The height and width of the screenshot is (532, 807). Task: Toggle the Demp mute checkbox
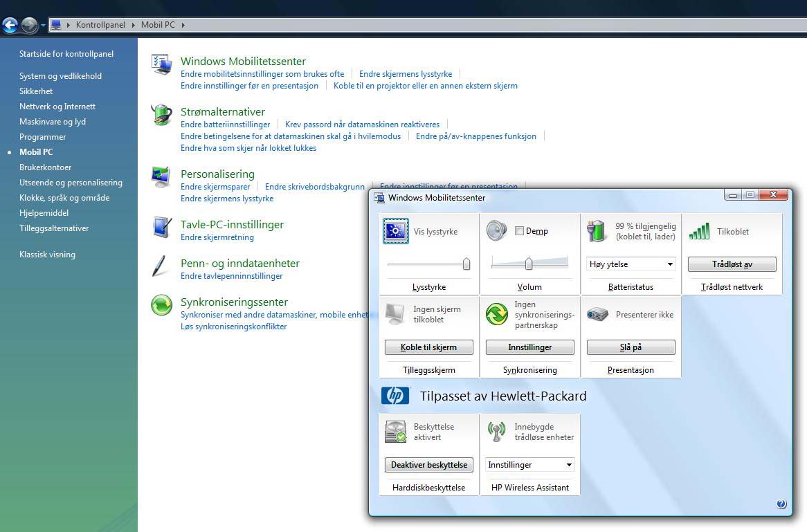click(x=519, y=231)
